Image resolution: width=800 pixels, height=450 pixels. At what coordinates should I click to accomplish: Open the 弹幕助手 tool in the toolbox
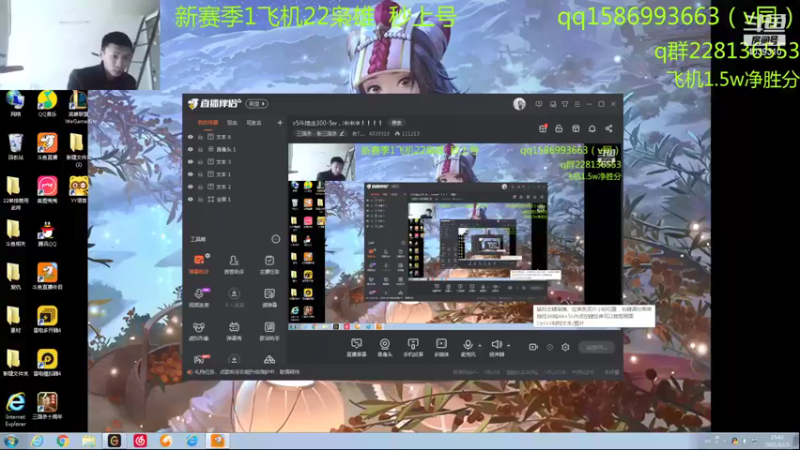pyautogui.click(x=199, y=264)
